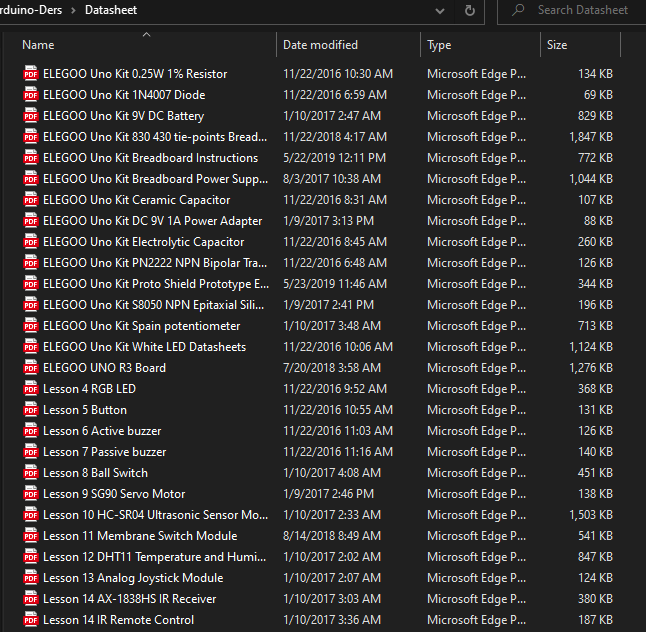646x632 pixels.
Task: Select file Lesson 14 IR Remote Control
Action: [118, 620]
